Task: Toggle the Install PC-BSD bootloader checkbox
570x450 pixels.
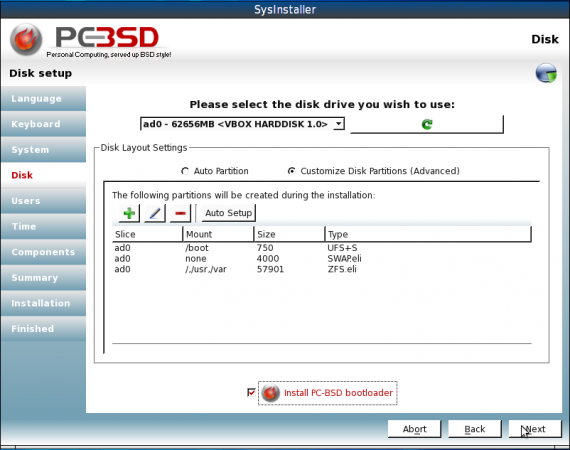Action: click(251, 393)
